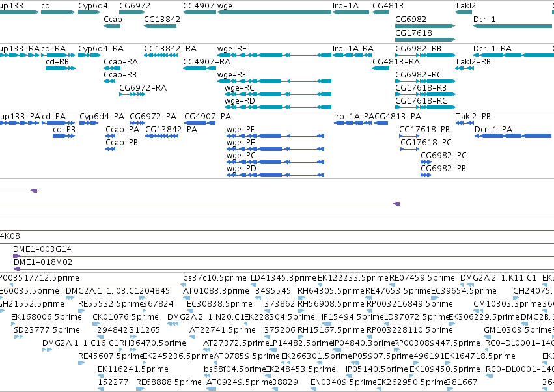Select the Dcr-1-PA protein label
This screenshot has width=554, height=392.
tap(493, 130)
